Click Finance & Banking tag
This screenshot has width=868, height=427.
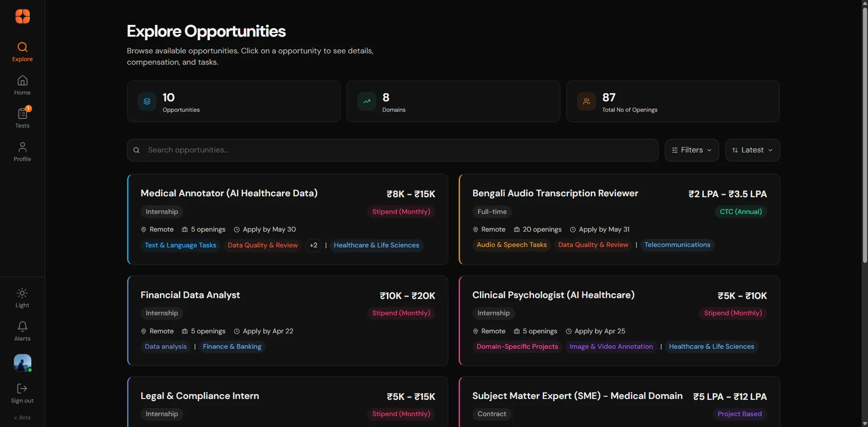pos(232,346)
